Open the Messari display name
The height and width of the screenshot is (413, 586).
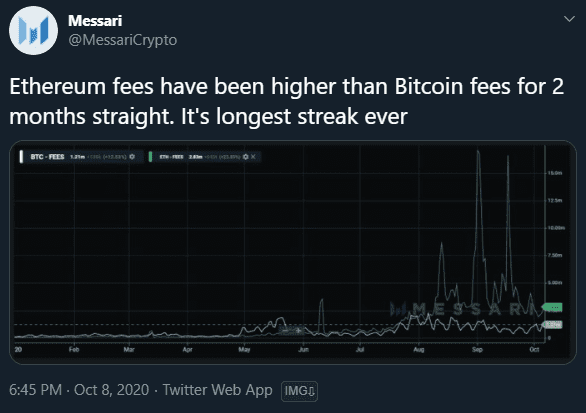pos(95,21)
